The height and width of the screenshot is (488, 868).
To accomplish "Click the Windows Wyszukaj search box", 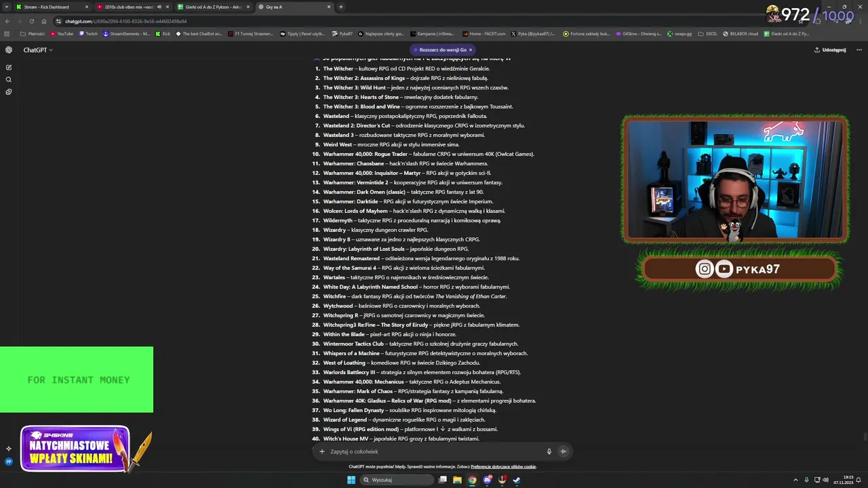I will coord(397,480).
